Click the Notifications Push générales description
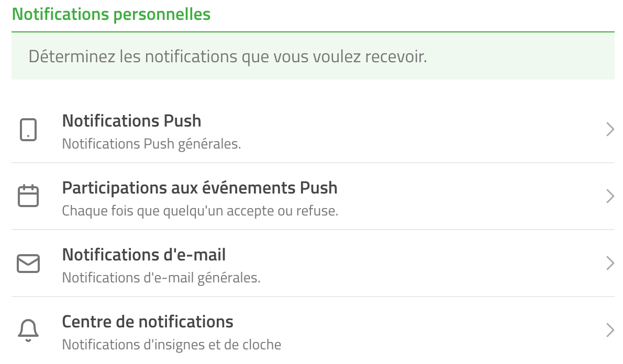 151,144
